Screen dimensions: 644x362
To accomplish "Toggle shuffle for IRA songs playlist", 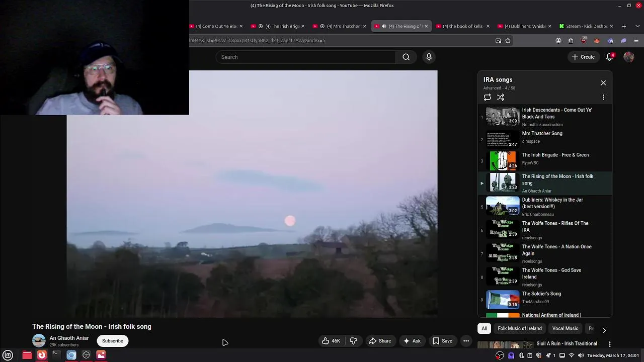I will pyautogui.click(x=501, y=97).
